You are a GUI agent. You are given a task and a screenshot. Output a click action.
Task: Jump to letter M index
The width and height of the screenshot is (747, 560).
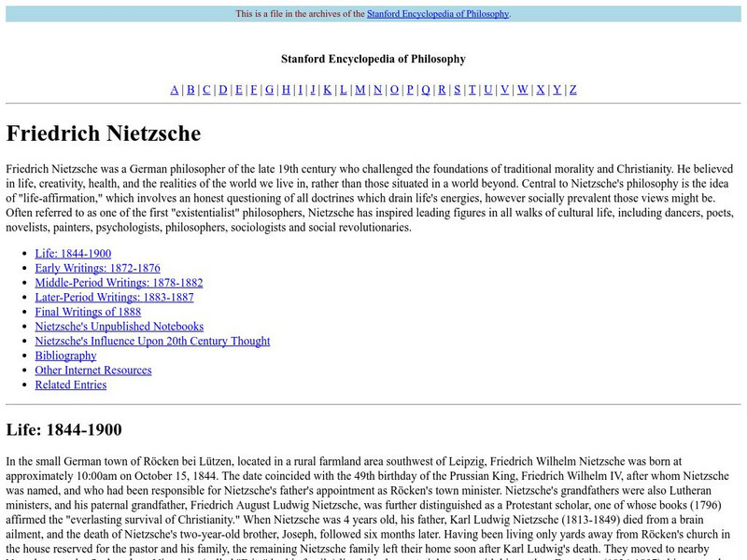(x=360, y=90)
